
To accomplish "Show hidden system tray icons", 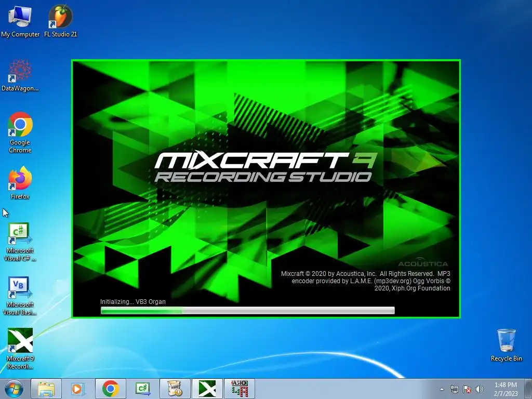I will tap(442, 389).
